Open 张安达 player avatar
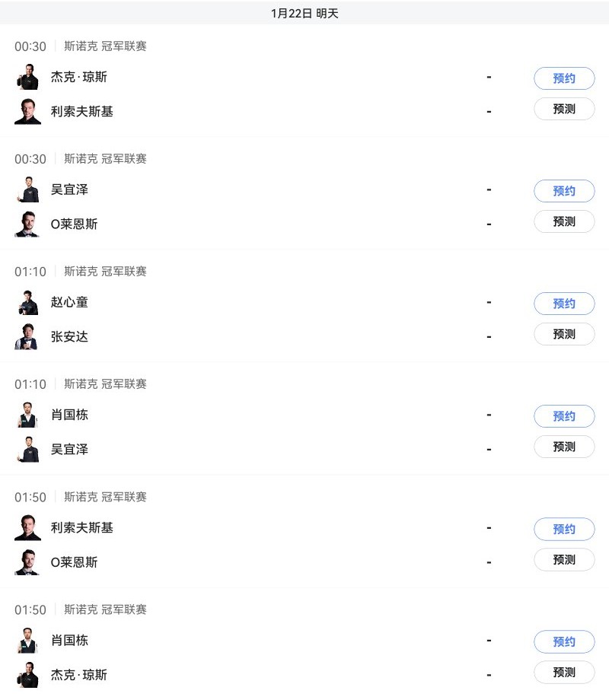 27,337
